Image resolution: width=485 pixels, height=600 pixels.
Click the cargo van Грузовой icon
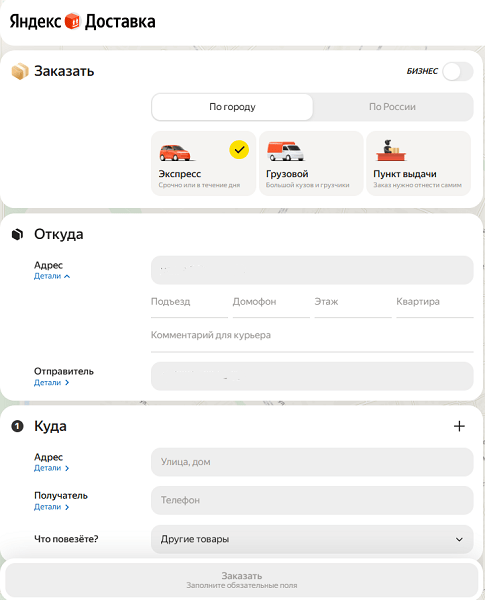click(286, 151)
